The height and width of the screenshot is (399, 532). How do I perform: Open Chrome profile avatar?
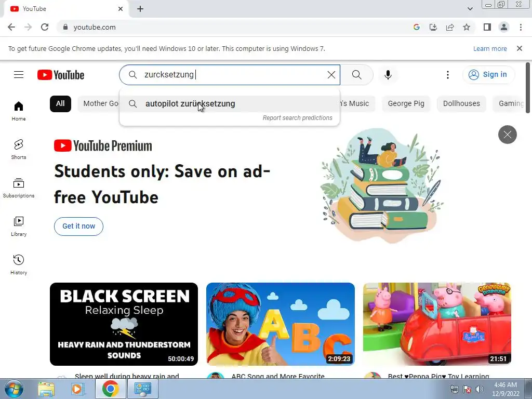click(504, 27)
